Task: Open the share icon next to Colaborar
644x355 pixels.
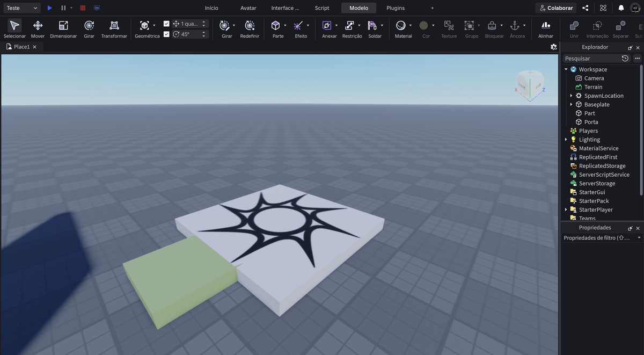Action: [x=586, y=8]
